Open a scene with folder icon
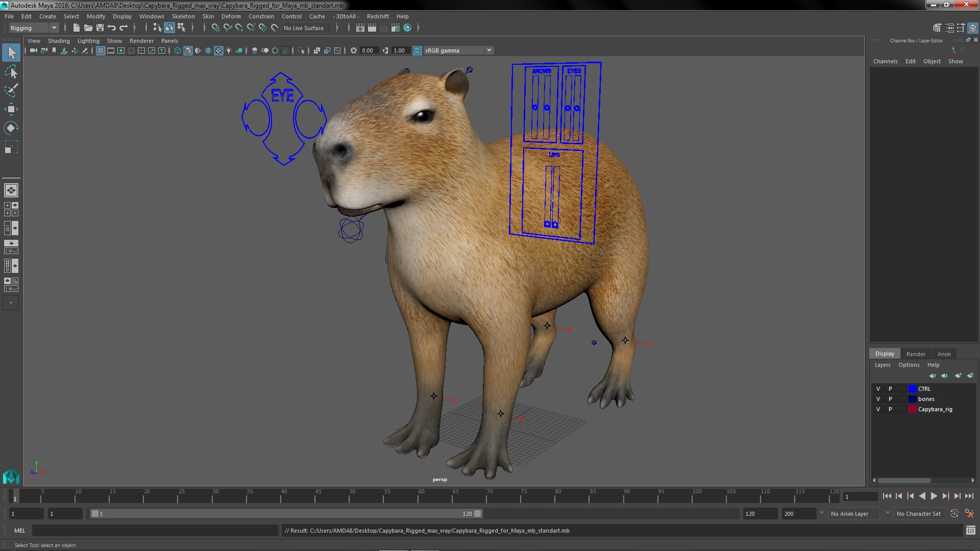980x551 pixels. [88, 28]
